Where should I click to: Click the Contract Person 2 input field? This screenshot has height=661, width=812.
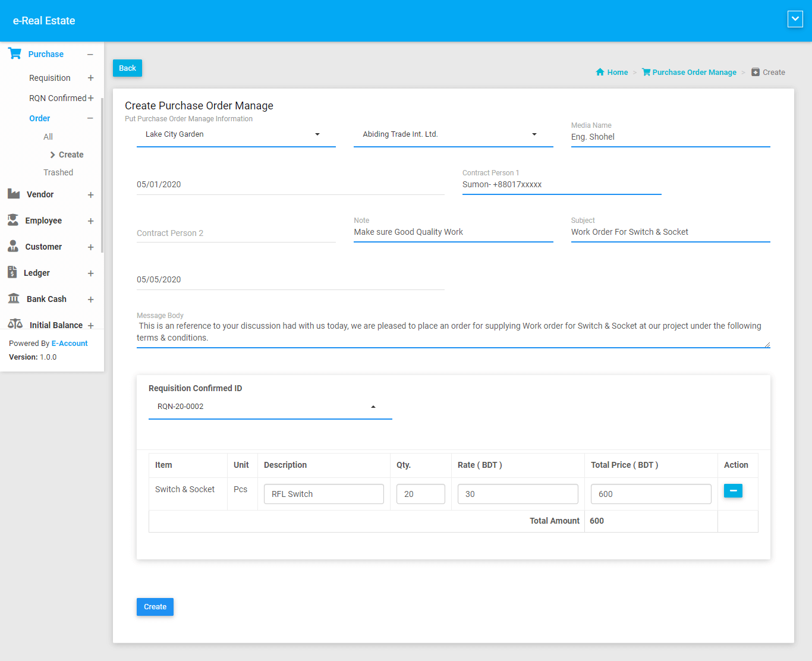click(x=236, y=233)
